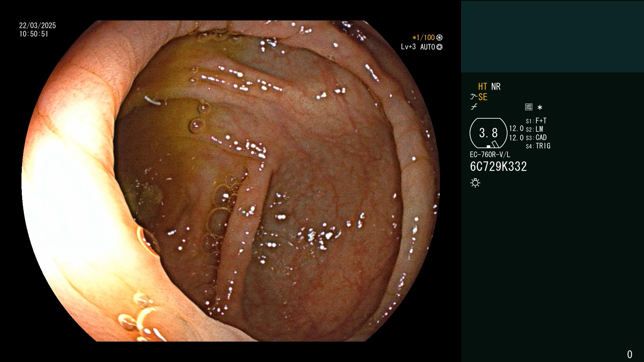
Task: Click the S1: F+T switch assignment
Action: coord(536,121)
